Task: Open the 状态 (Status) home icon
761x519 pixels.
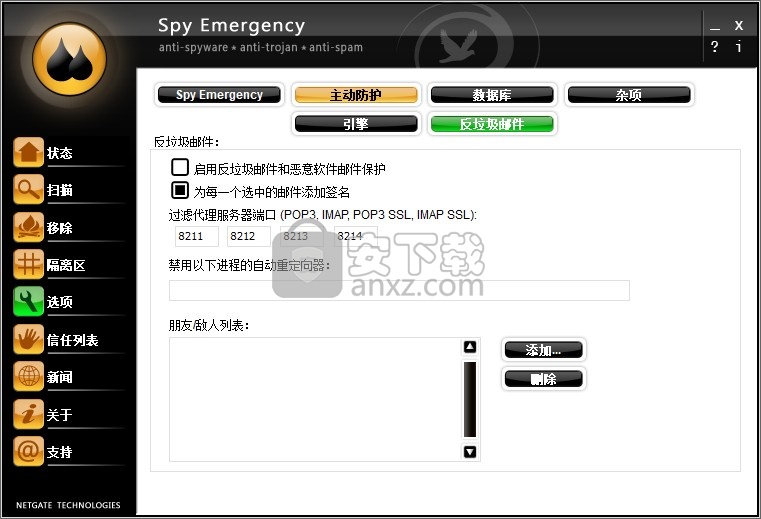Action: click(x=29, y=152)
